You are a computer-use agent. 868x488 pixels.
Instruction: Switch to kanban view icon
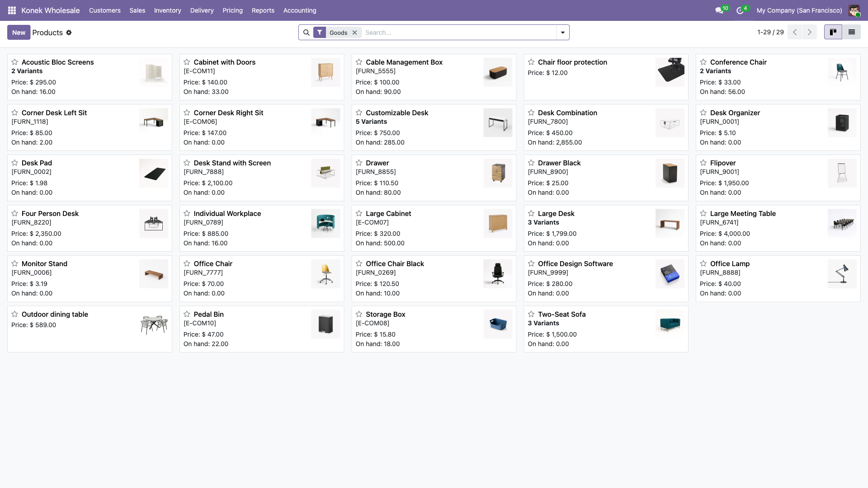(x=833, y=32)
